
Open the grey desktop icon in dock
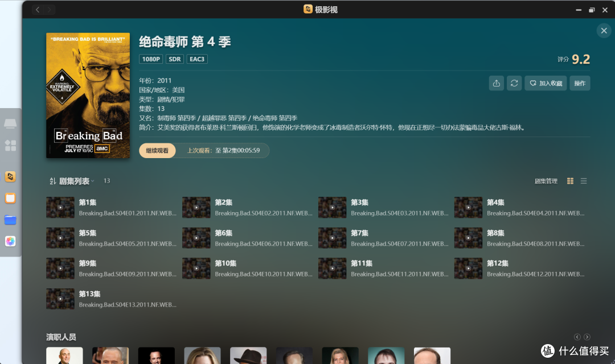tap(10, 124)
